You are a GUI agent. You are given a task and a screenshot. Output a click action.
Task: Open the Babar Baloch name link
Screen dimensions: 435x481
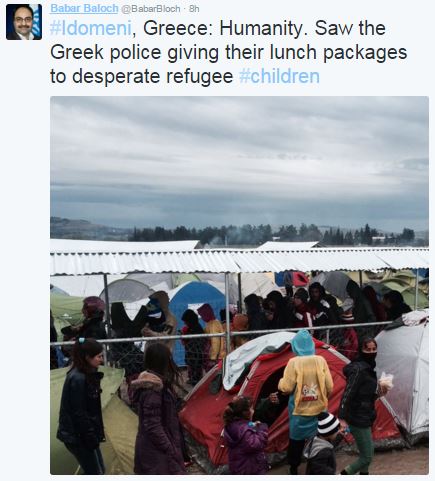click(x=84, y=9)
